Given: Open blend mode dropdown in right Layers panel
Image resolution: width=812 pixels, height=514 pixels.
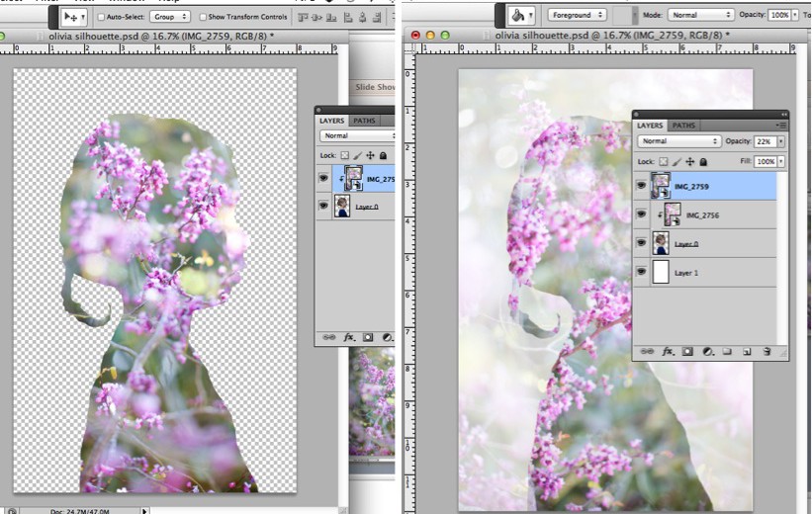Looking at the screenshot, I should click(678, 140).
